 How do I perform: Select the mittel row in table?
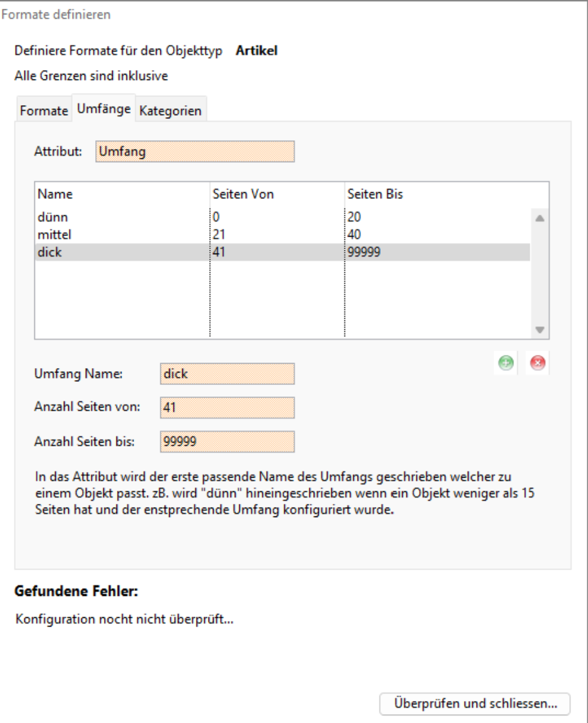pyautogui.click(x=53, y=235)
